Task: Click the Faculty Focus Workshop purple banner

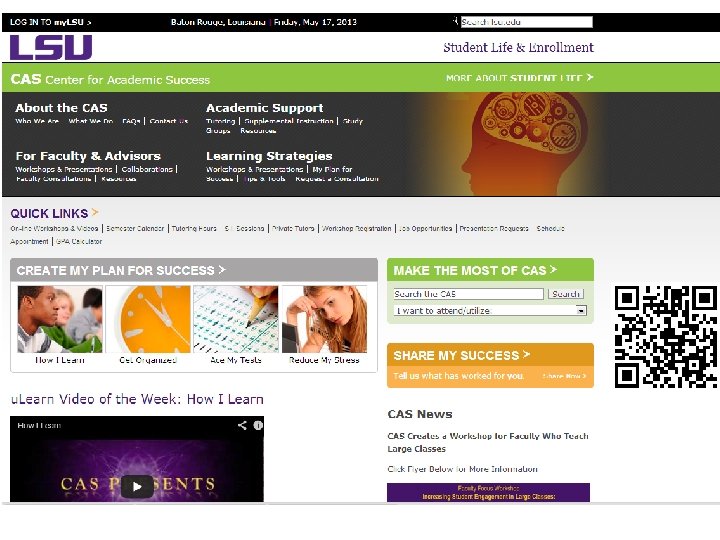Action: click(x=489, y=492)
